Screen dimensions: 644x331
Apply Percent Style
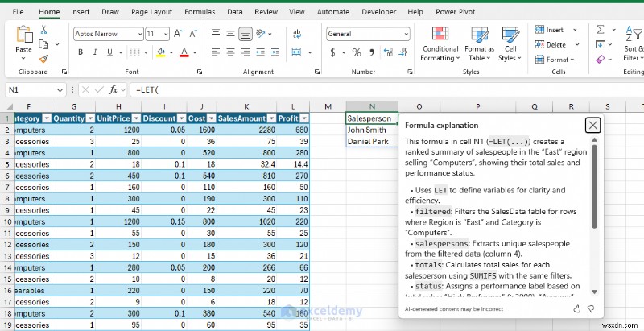pos(356,52)
